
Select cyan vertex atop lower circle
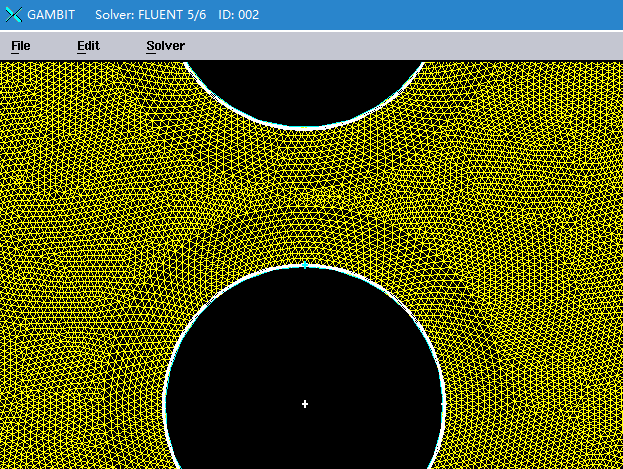[x=305, y=265]
